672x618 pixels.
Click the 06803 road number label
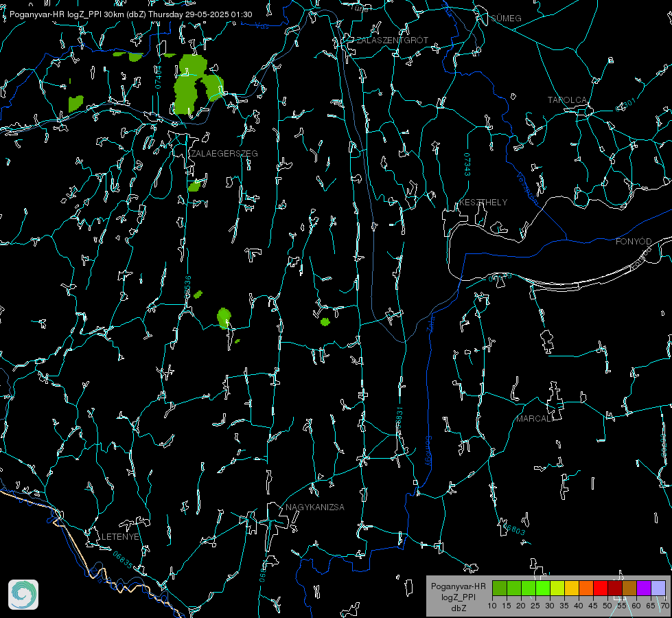tap(513, 528)
